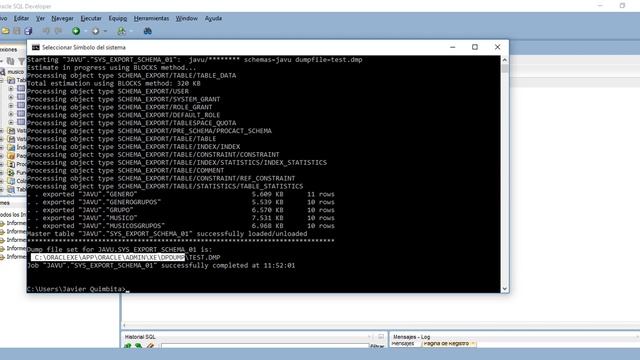Switch to the Mensajes tab in log panel
640x360 pixels.
(403, 344)
